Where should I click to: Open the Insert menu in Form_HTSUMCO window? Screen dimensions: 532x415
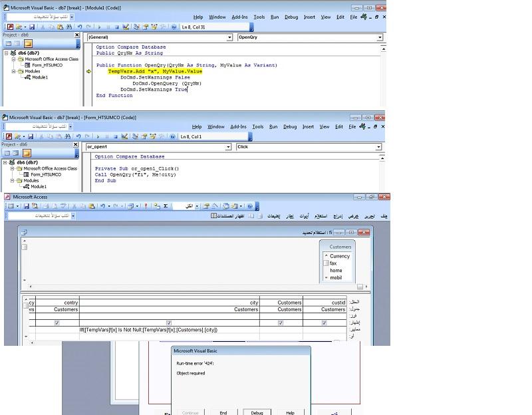point(308,126)
